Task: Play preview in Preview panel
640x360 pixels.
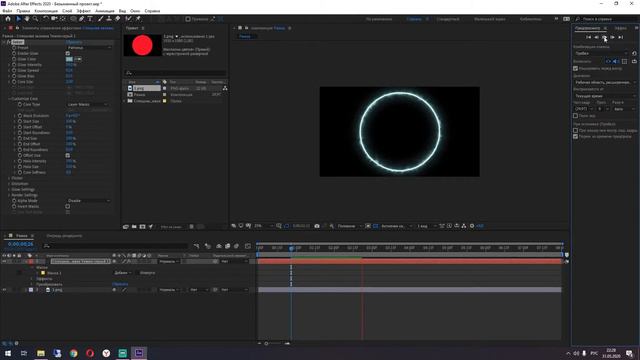Action: (604, 37)
